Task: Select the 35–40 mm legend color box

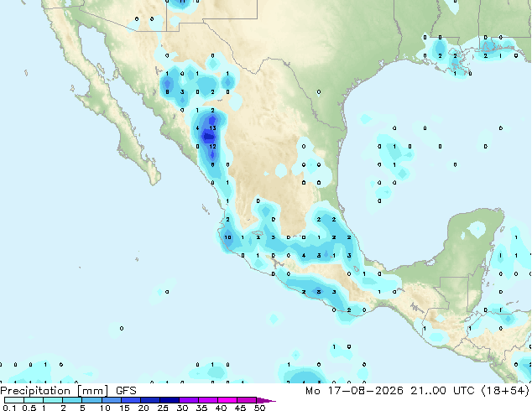Action: pos(207,400)
